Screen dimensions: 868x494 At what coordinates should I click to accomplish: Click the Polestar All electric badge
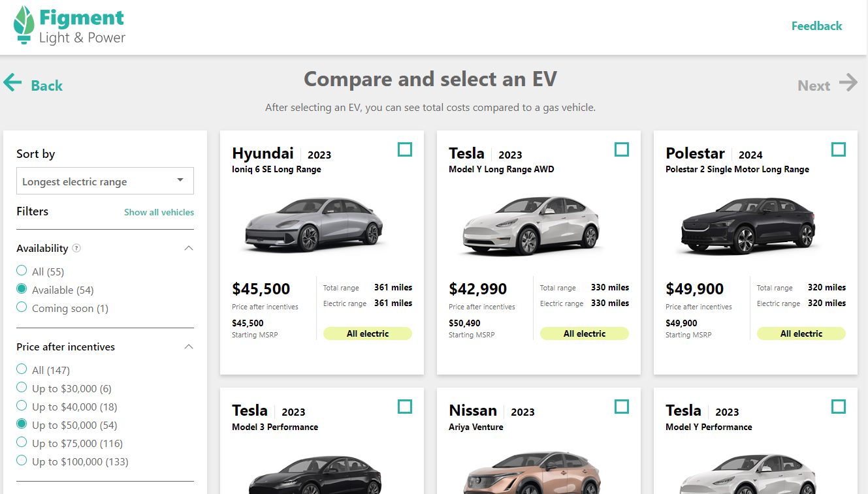coord(801,333)
